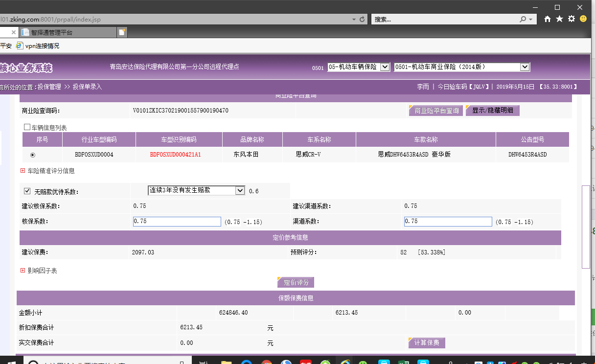This screenshot has height=364, width=595.
Task: Click the vpn连接情况 bookmark icon
Action: 20,45
